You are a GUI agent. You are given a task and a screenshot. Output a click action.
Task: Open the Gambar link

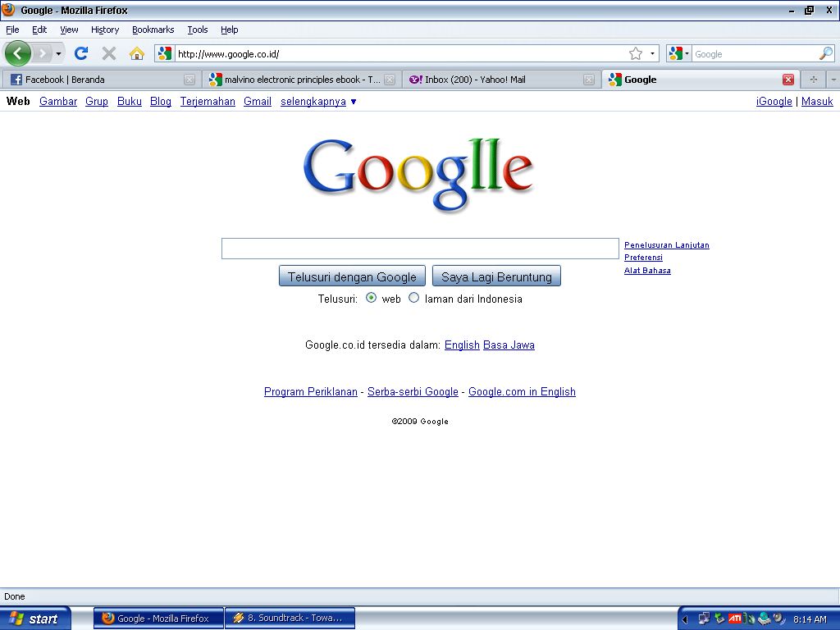(x=58, y=101)
